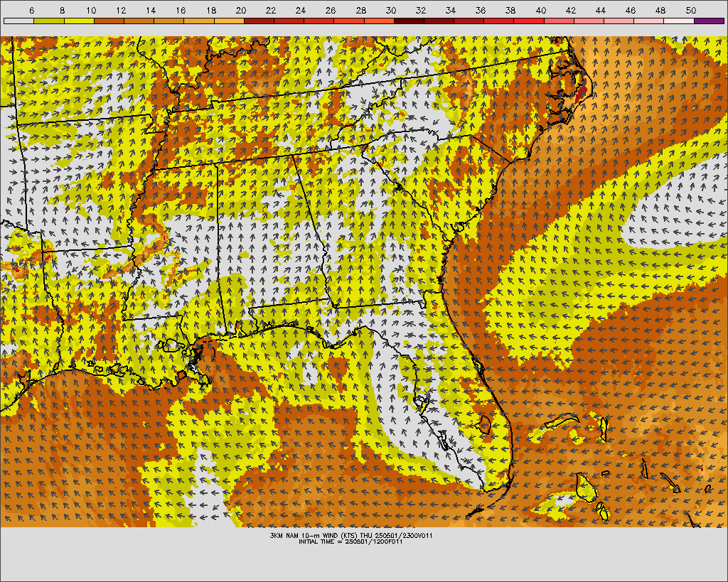Click the legend label "12"
The width and height of the screenshot is (728, 582).
click(x=121, y=10)
